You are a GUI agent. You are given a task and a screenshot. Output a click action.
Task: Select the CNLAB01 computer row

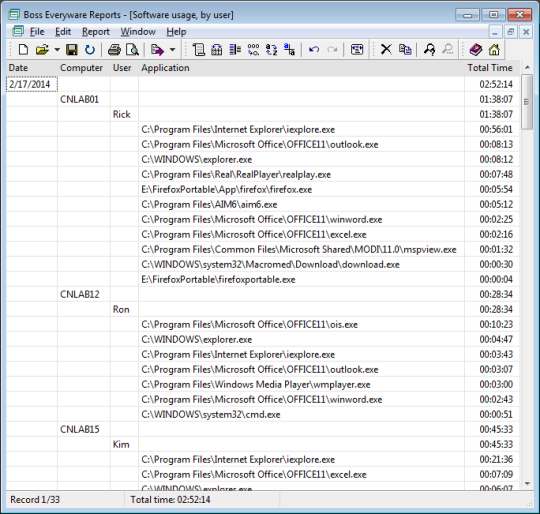(x=263, y=99)
